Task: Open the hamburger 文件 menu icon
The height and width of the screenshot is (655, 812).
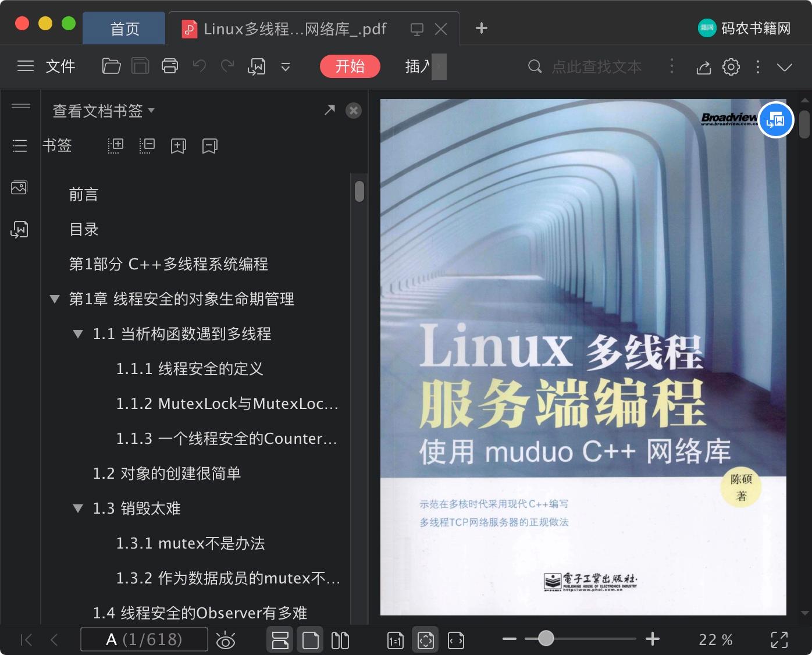Action: coord(26,66)
